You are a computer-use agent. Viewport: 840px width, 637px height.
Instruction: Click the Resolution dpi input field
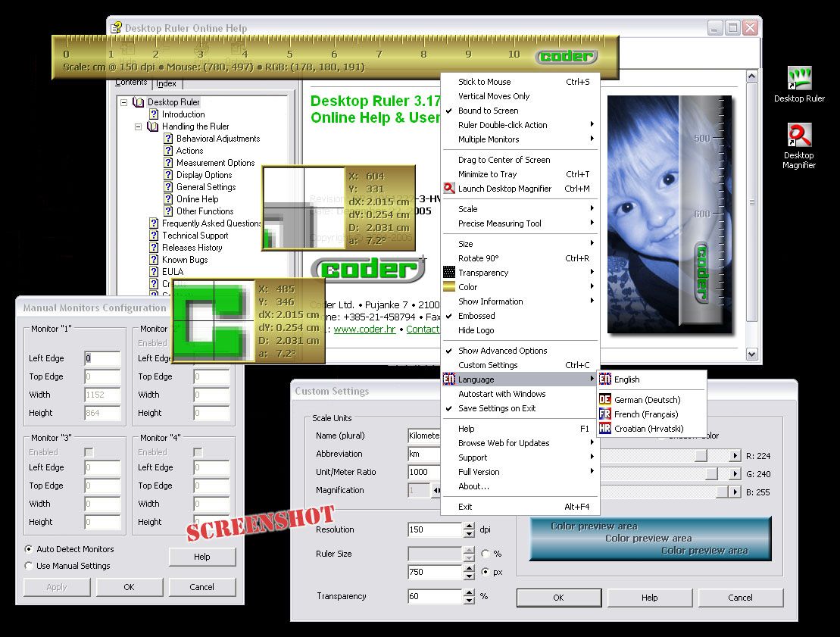(x=435, y=529)
